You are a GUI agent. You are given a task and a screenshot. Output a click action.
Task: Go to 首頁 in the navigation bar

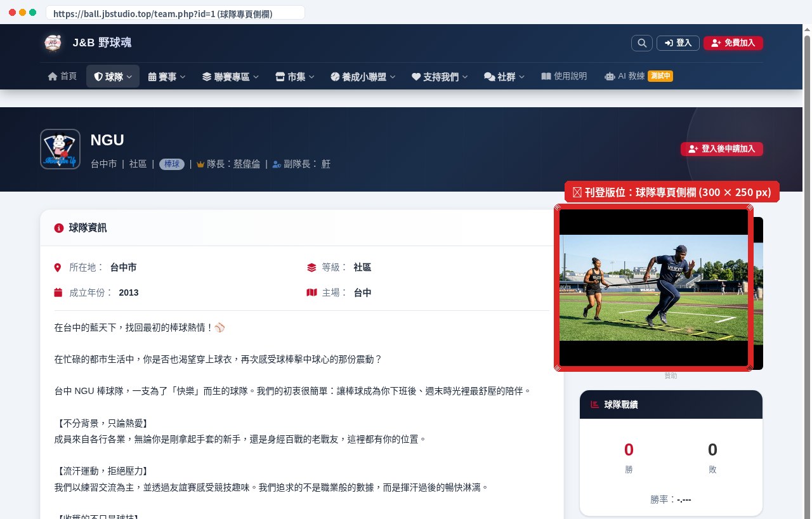click(62, 76)
